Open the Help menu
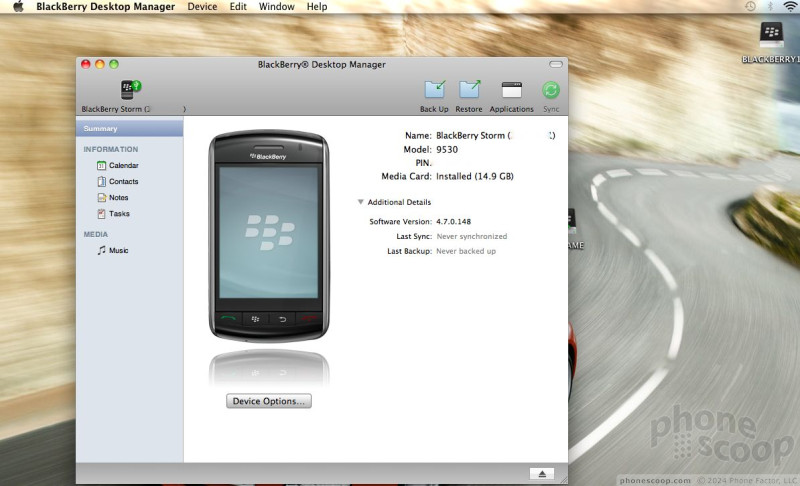Image resolution: width=800 pixels, height=486 pixels. click(317, 7)
